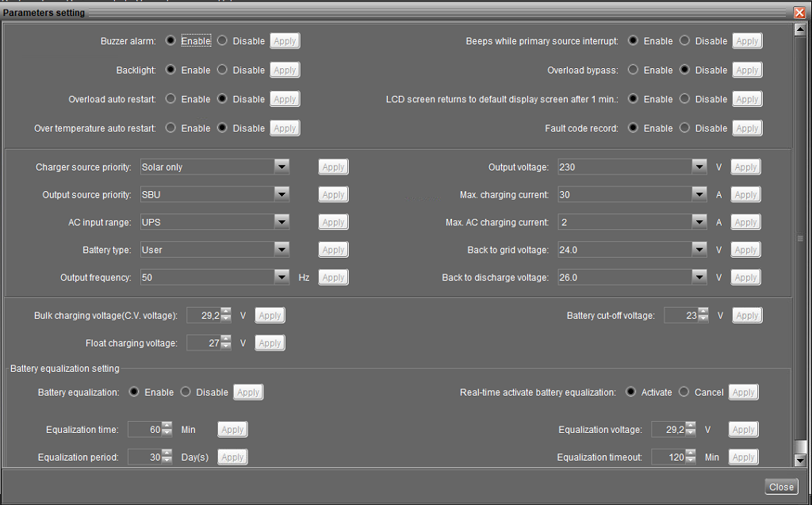Decrease Float charging voltage with down arrow

[x=226, y=346]
